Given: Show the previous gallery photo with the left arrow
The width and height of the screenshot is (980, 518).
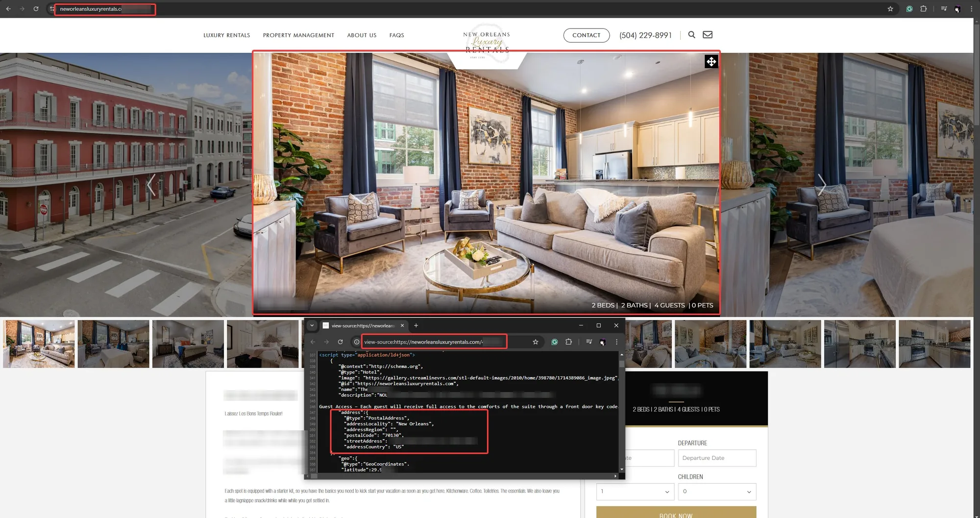Looking at the screenshot, I should tap(151, 185).
